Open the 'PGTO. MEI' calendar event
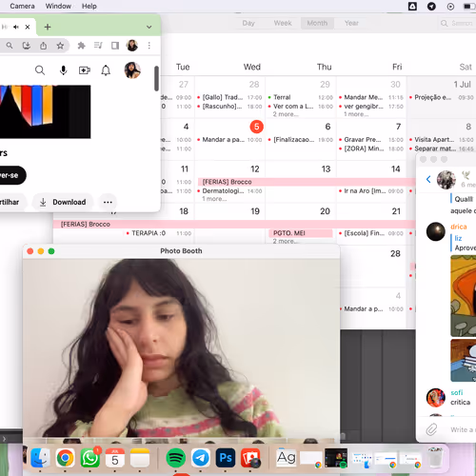The image size is (476, 476). pyautogui.click(x=301, y=233)
